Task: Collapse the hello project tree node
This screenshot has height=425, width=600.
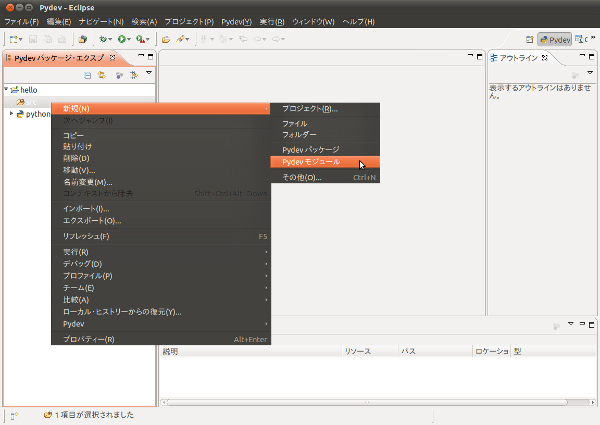Action: coord(6,89)
